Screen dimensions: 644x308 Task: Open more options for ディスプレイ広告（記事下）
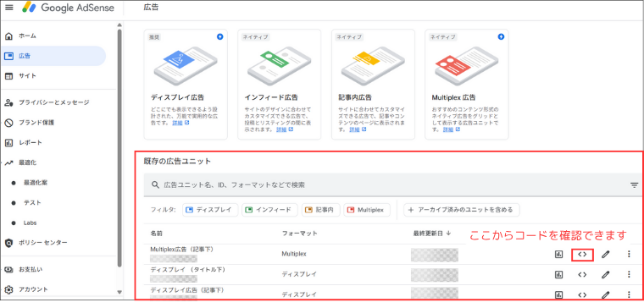[629, 294]
